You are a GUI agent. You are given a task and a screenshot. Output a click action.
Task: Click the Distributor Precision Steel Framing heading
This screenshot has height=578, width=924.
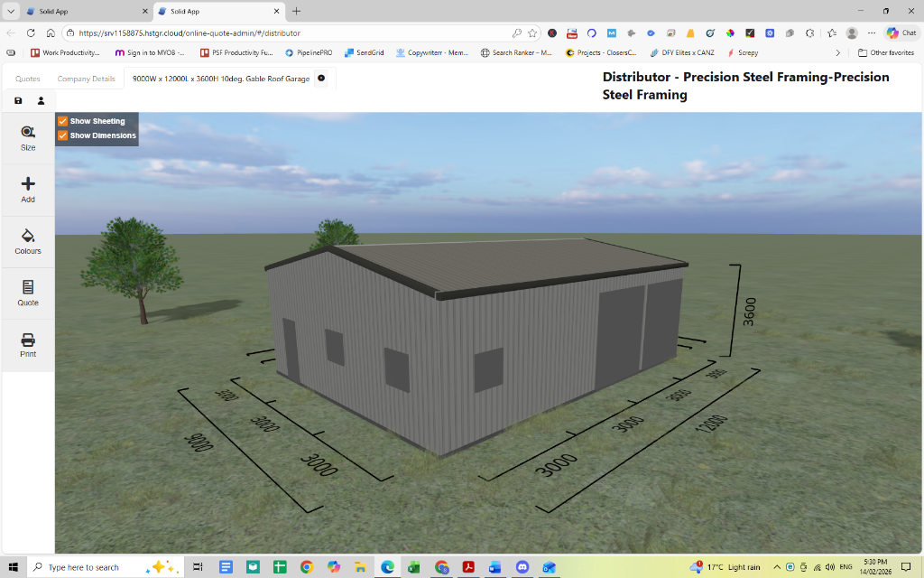click(x=745, y=86)
